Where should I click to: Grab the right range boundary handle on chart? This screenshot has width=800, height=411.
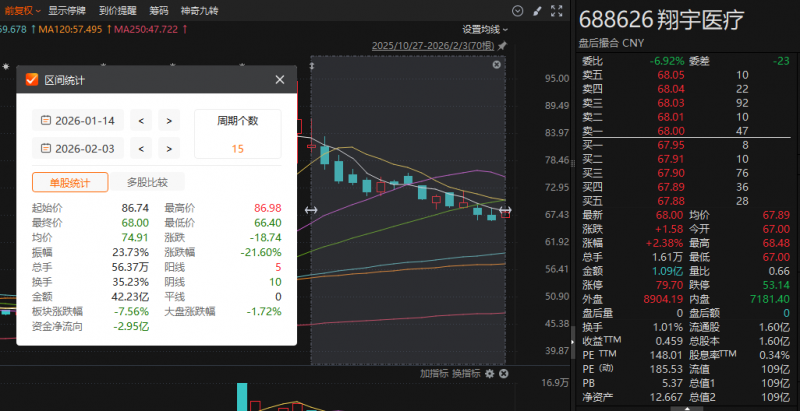[x=505, y=210]
